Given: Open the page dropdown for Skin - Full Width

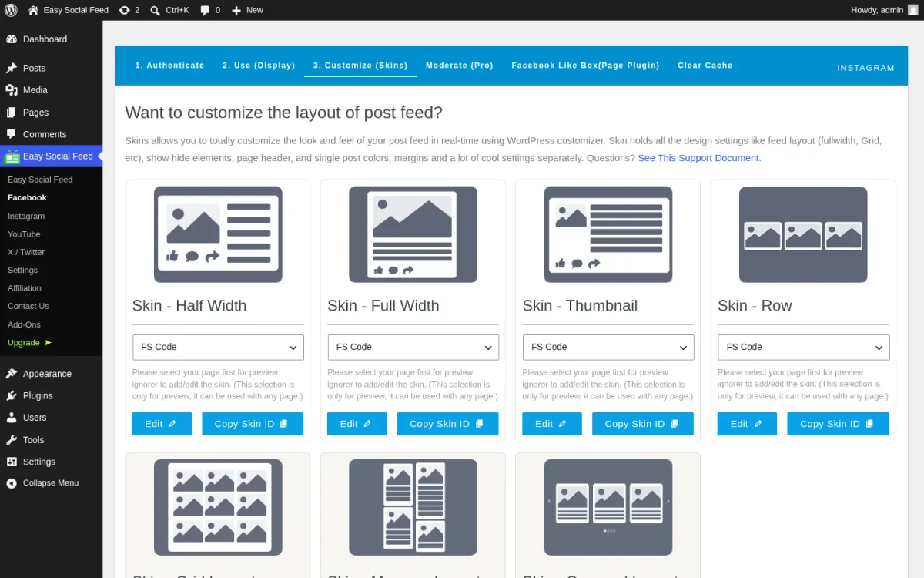Looking at the screenshot, I should click(x=413, y=347).
